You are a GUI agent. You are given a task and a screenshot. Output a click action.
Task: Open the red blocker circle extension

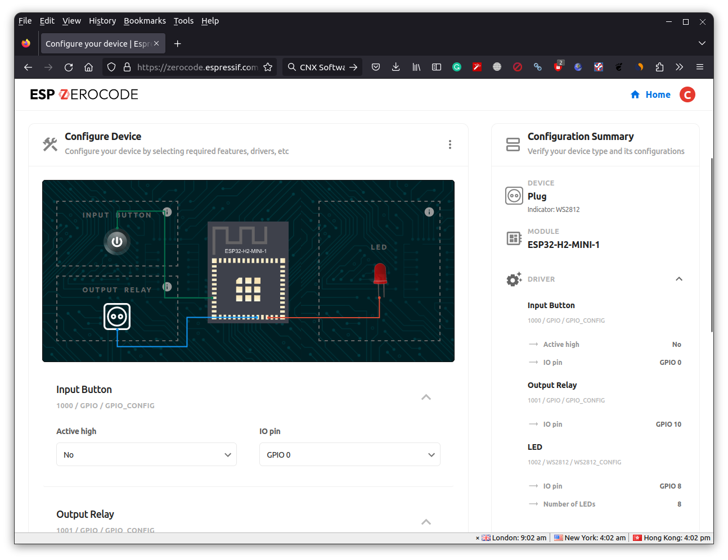[x=518, y=67]
